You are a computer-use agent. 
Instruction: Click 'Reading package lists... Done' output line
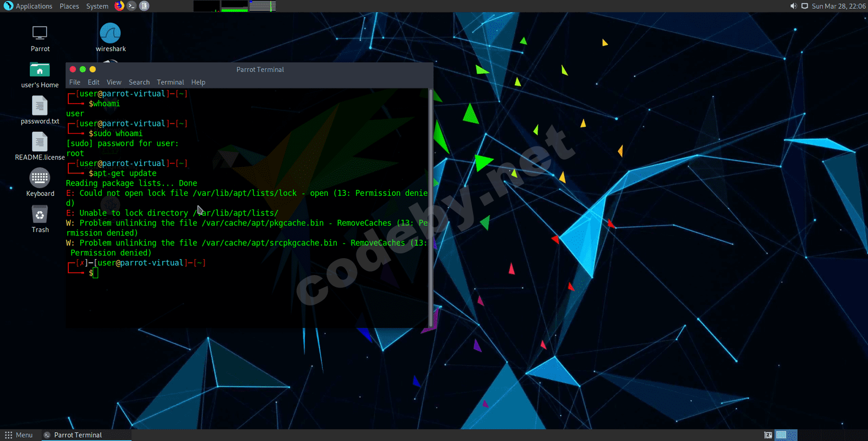pyautogui.click(x=132, y=183)
